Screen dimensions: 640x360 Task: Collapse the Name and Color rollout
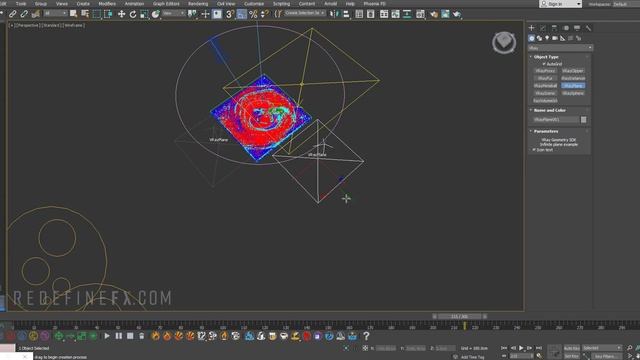(x=549, y=110)
